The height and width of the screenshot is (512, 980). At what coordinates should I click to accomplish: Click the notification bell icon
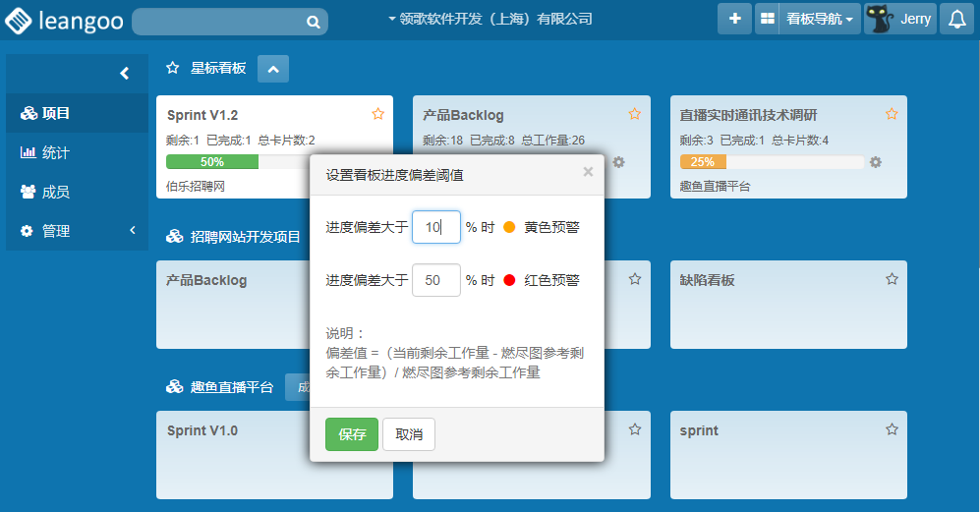pos(956,19)
